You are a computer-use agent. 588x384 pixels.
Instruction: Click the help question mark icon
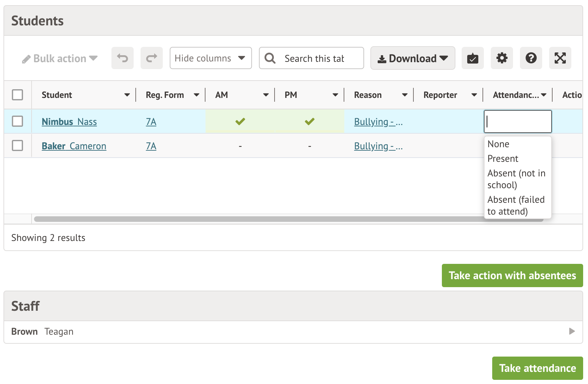pos(531,58)
